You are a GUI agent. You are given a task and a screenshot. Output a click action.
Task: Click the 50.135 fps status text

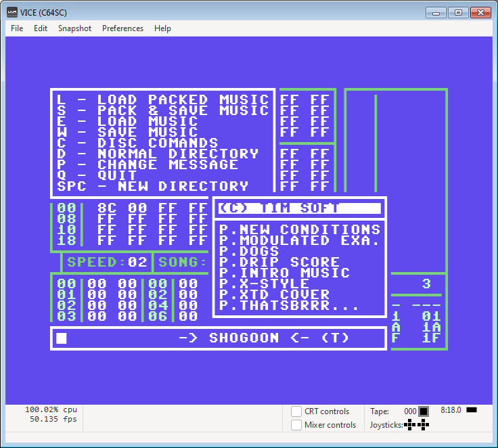pyautogui.click(x=53, y=419)
